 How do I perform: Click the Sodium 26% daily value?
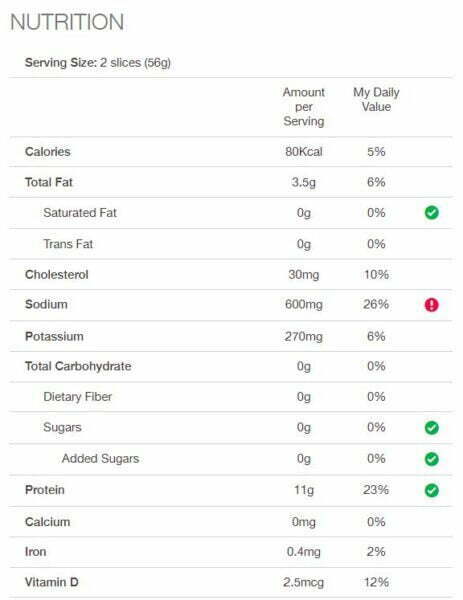[376, 305]
